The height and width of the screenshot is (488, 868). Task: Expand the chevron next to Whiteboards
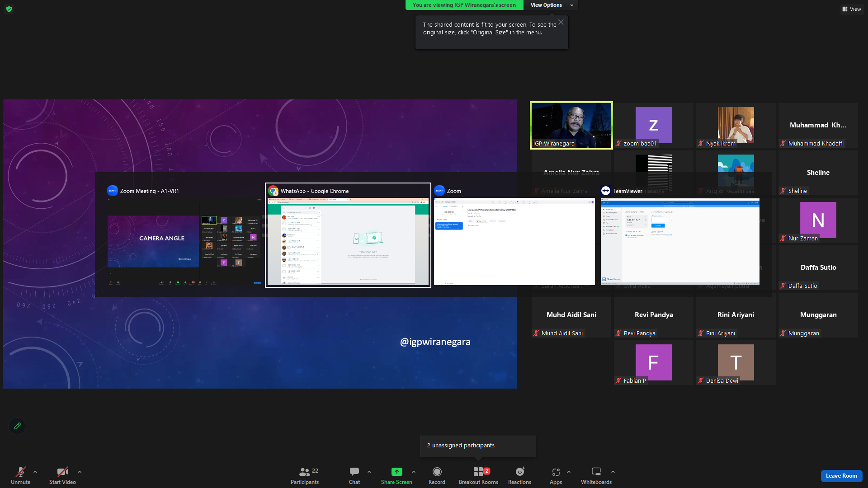[613, 472]
